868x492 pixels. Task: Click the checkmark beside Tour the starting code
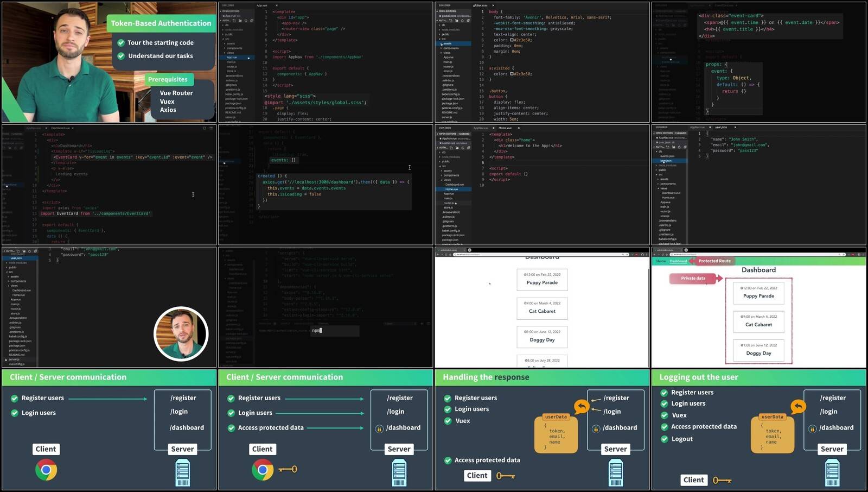tap(121, 43)
